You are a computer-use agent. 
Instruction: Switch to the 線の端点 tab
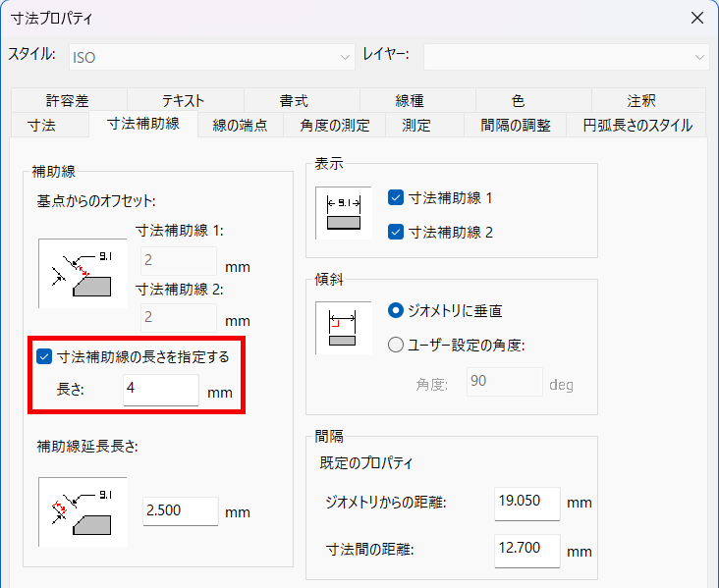pos(240,126)
